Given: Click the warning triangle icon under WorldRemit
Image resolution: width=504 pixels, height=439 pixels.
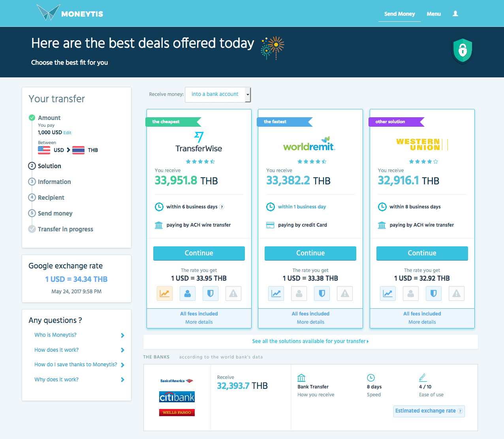Looking at the screenshot, I should pos(345,293).
